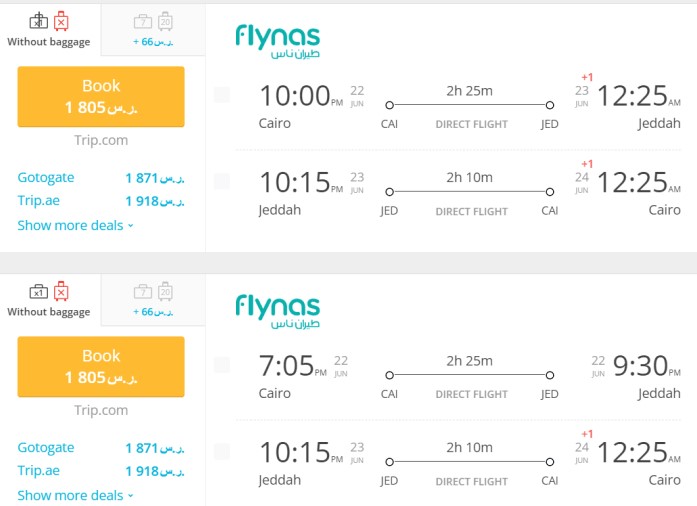Open the Trip.ae 1 918 deal in second result
The height and width of the screenshot is (506, 697).
point(101,471)
